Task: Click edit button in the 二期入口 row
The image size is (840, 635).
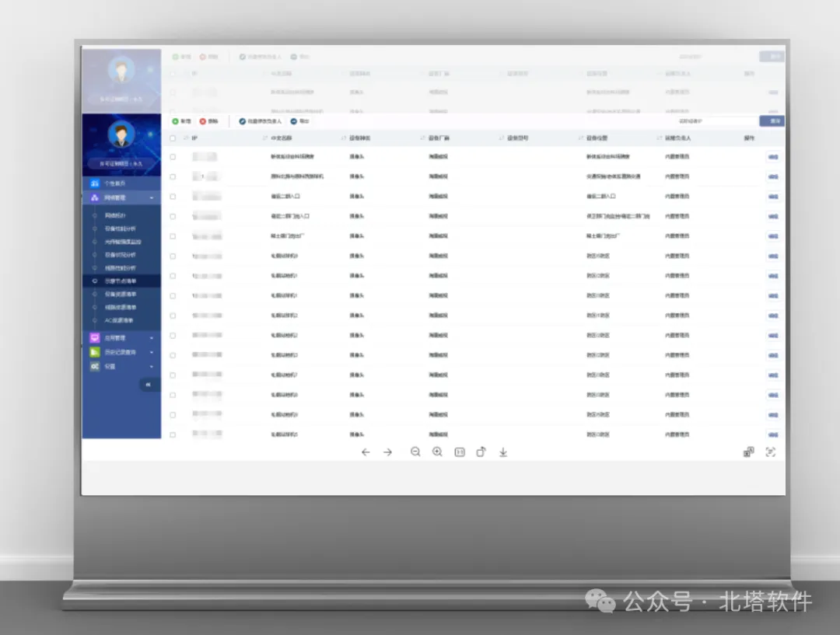Action: (x=773, y=197)
